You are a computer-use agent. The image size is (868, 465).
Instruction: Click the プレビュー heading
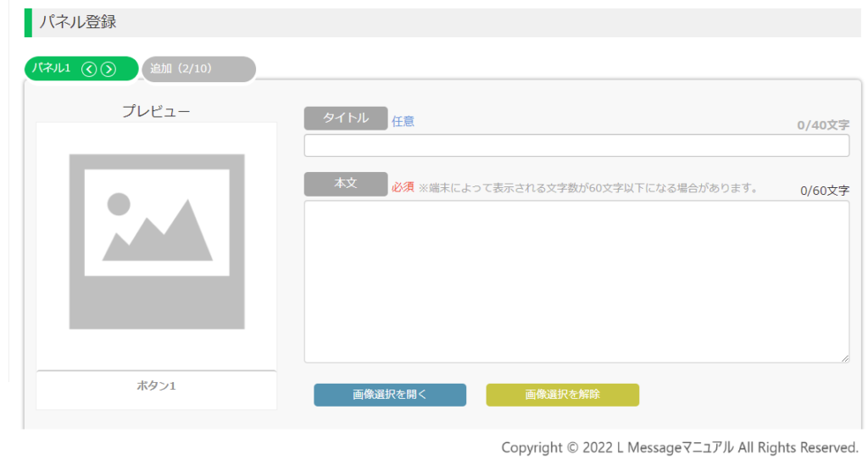(156, 111)
